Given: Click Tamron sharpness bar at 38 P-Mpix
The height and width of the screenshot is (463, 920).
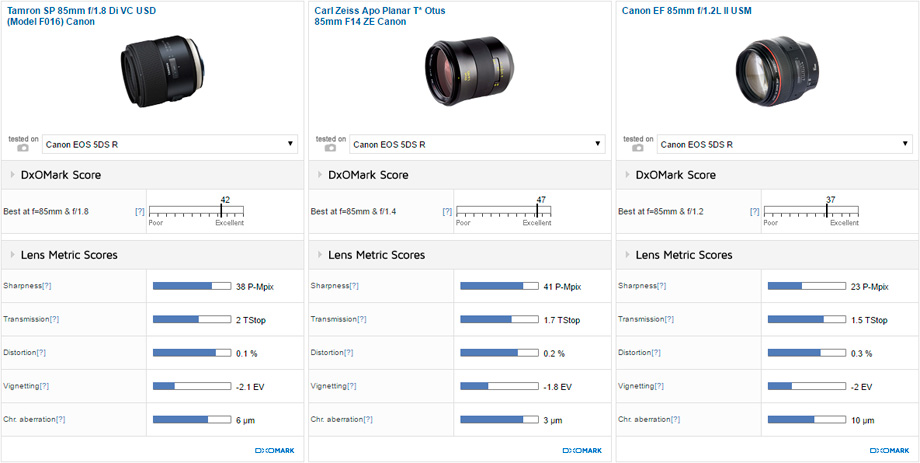Looking at the screenshot, I should coord(192,286).
